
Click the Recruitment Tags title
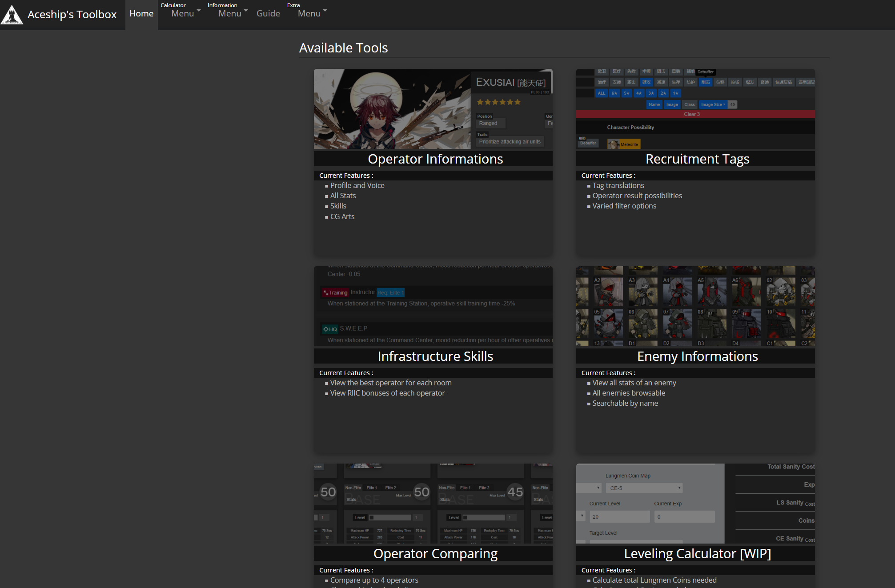tap(697, 159)
